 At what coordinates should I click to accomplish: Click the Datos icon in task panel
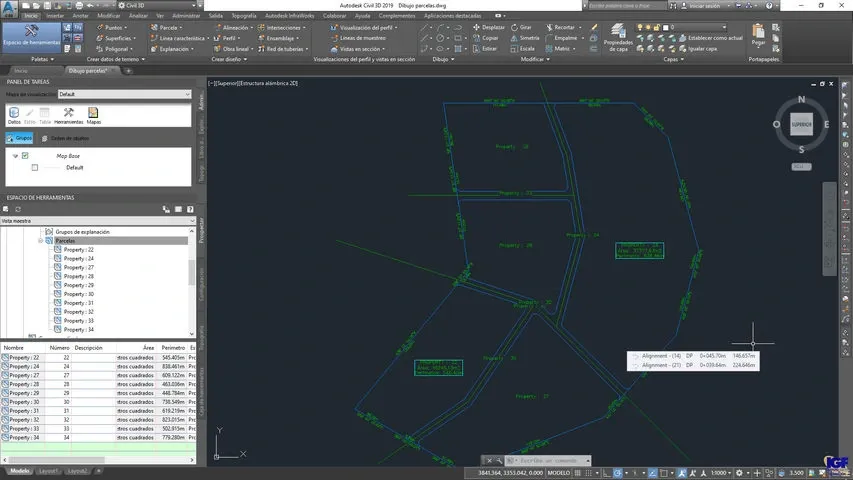[x=14, y=115]
